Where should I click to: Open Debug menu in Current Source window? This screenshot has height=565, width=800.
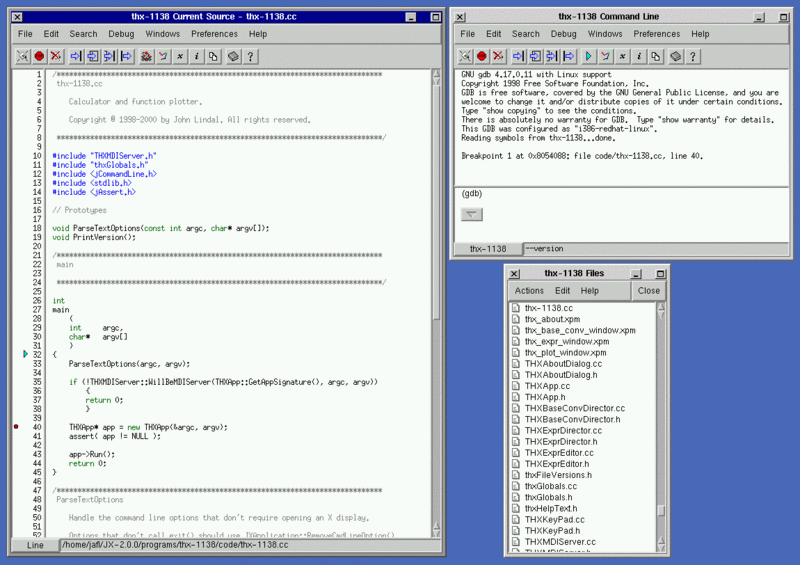121,34
